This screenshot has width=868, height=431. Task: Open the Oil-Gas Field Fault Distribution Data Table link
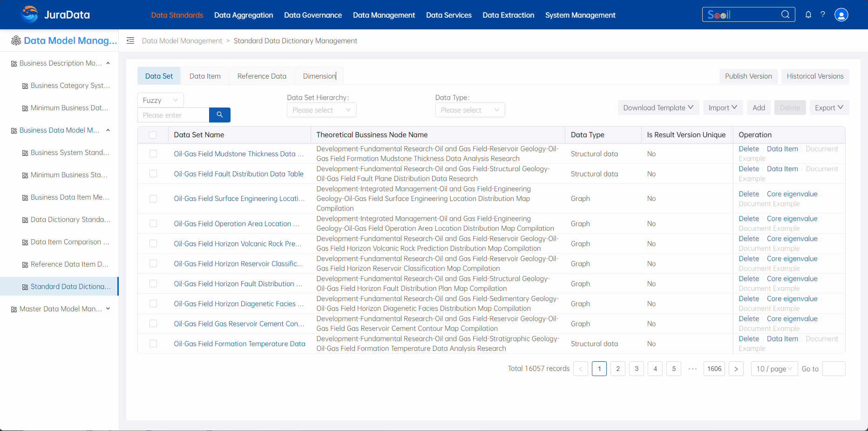[x=238, y=174]
